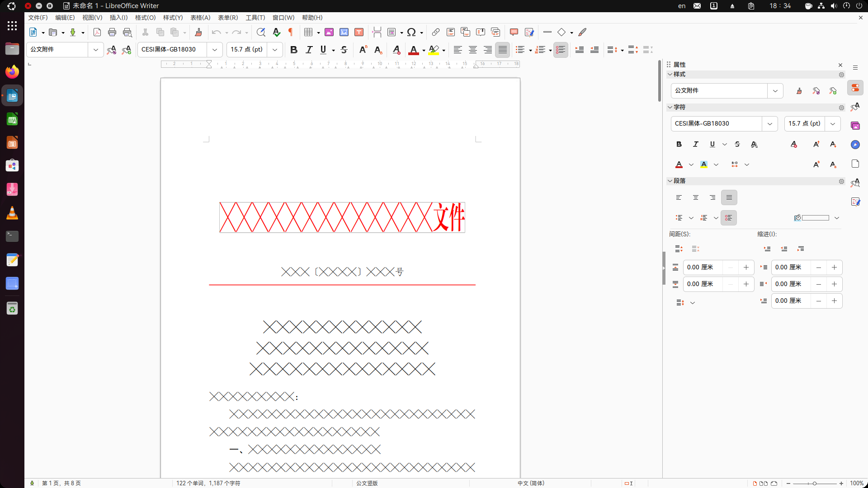Click the sidebar paragraph style input field
Screen dimensions: 868x488
[x=719, y=91]
